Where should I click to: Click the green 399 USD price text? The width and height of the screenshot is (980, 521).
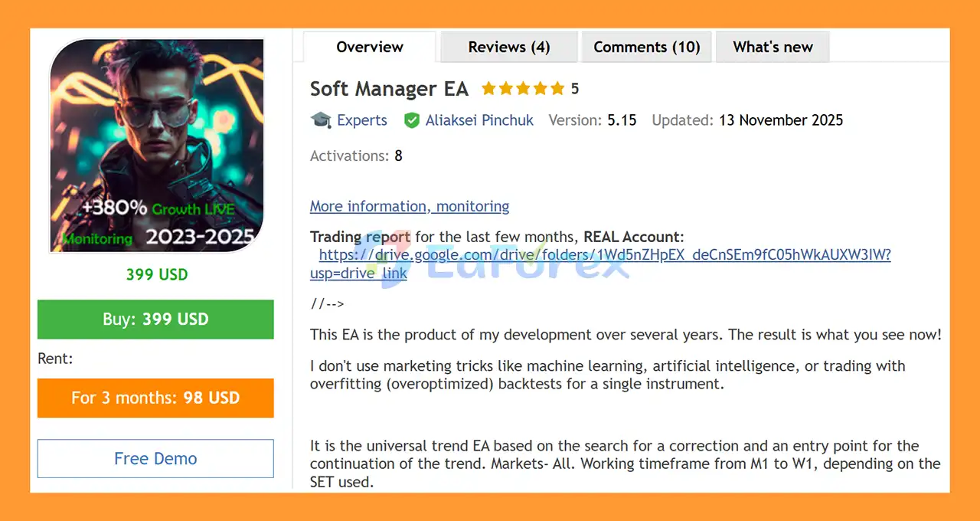[x=157, y=274]
